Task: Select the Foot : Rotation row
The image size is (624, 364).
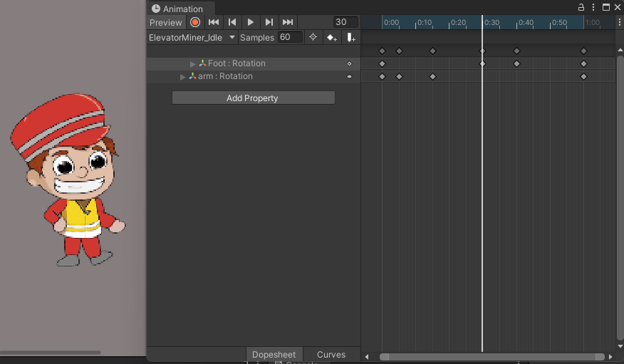Action: click(254, 63)
